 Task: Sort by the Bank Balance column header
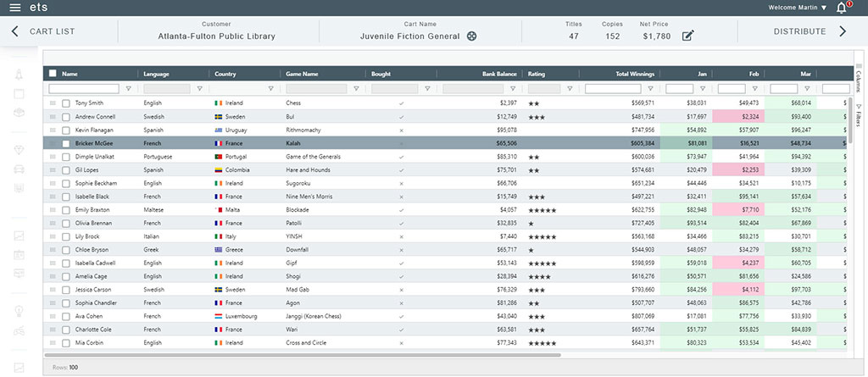(x=499, y=74)
